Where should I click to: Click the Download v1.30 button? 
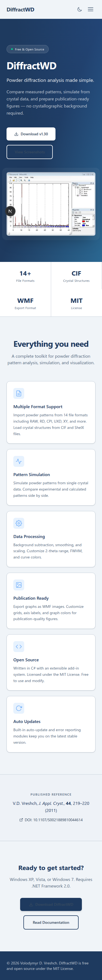[x=31, y=134]
